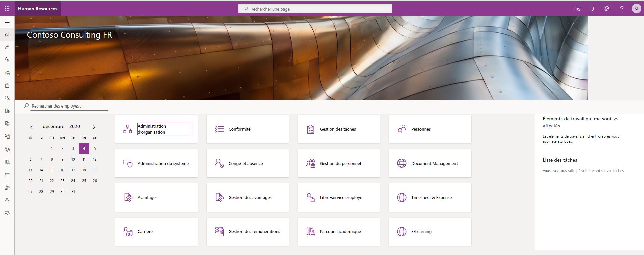Go to next month in calendar
Image resolution: width=644 pixels, height=255 pixels.
pos(94,127)
